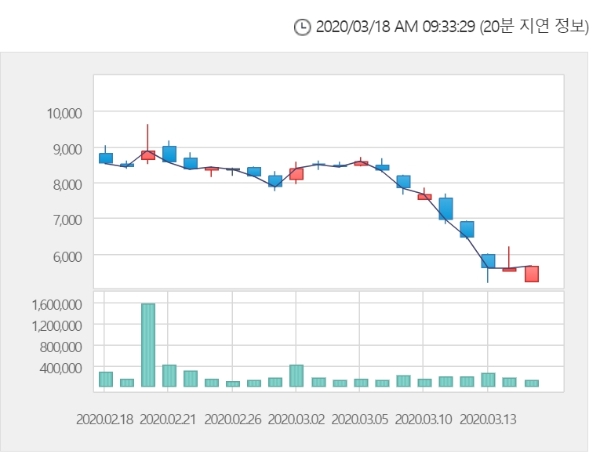Click the volume bar on the 2020.03.02 gridline
Screen dimensions: 600x454
click(296, 376)
